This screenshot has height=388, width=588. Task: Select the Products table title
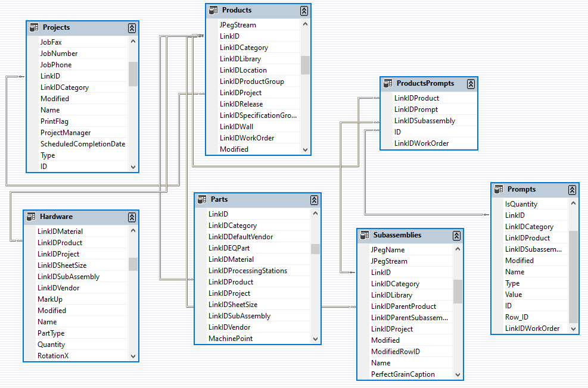pos(237,10)
